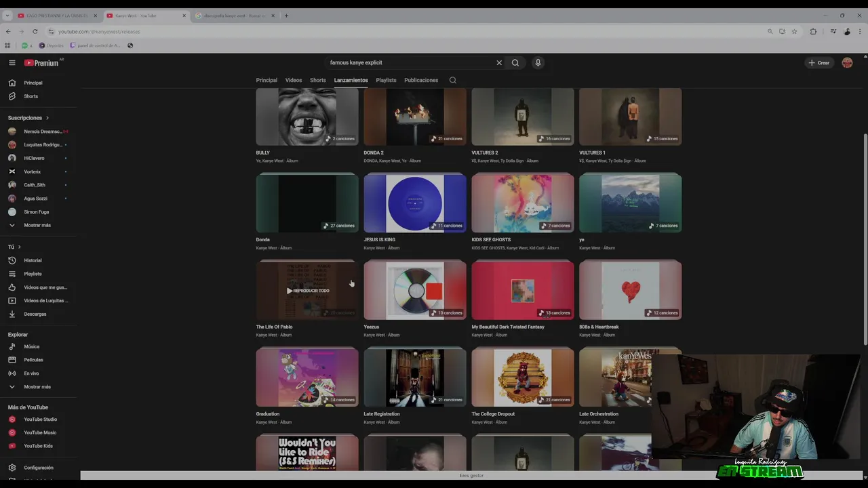Click the youtube.com address bar
The width and height of the screenshot is (868, 488).
407,31
